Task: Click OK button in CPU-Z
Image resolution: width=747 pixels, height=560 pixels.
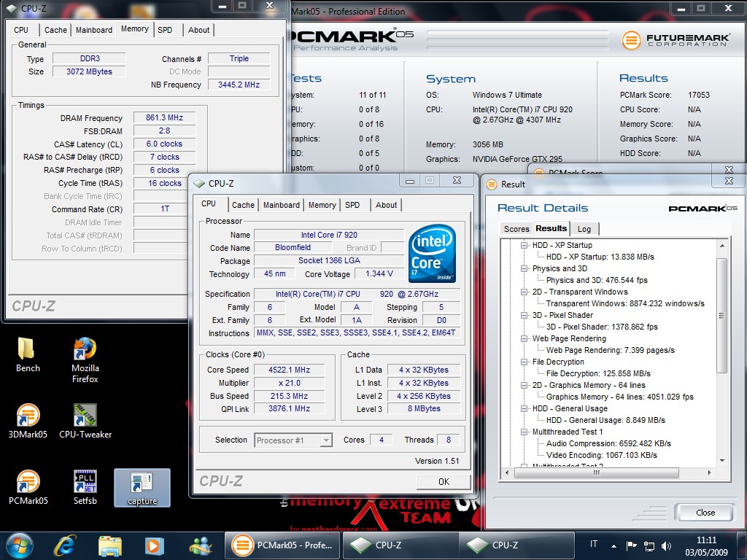Action: (x=444, y=481)
